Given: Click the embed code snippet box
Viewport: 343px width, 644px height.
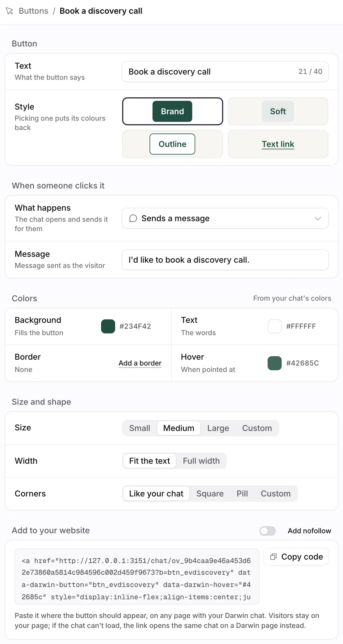Looking at the screenshot, I should [x=137, y=577].
